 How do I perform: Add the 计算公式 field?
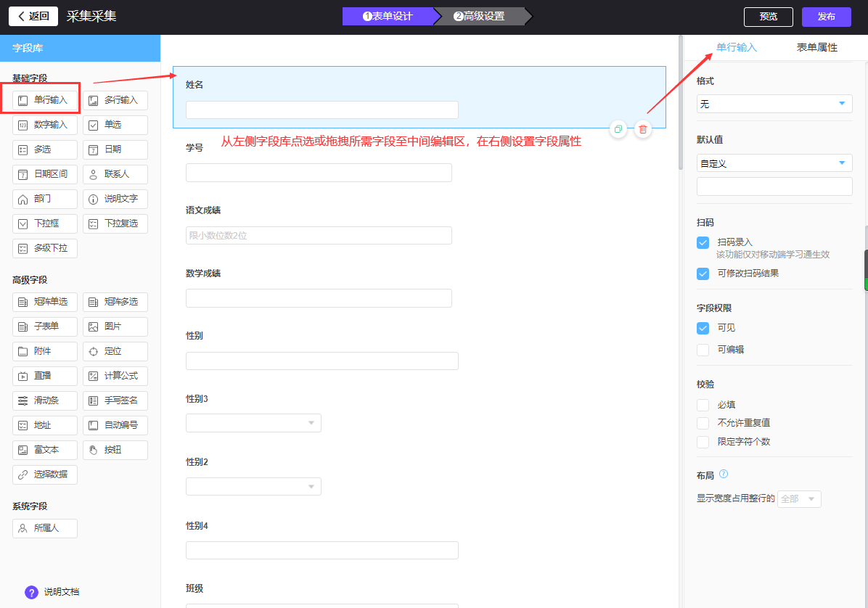tap(115, 377)
